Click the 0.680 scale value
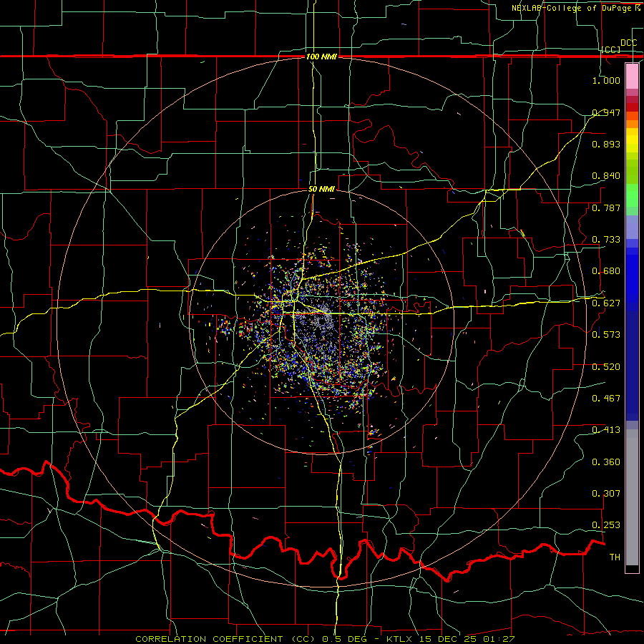 click(x=606, y=271)
